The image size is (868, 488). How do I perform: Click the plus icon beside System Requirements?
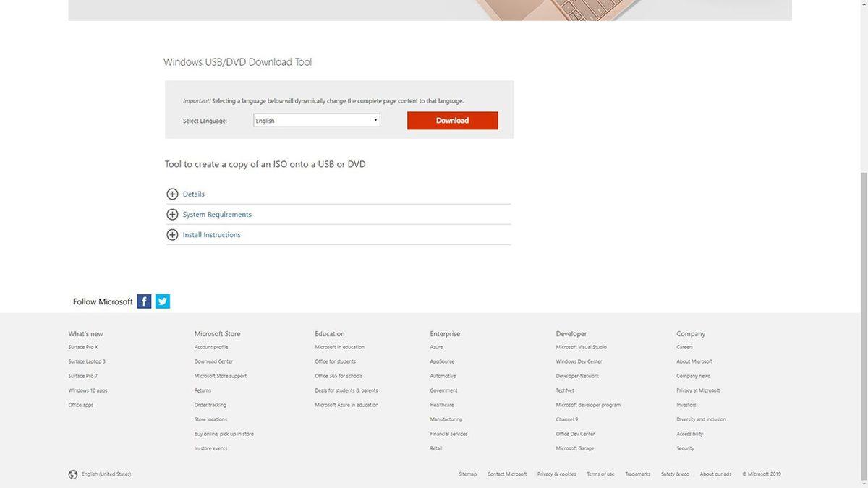click(x=172, y=215)
